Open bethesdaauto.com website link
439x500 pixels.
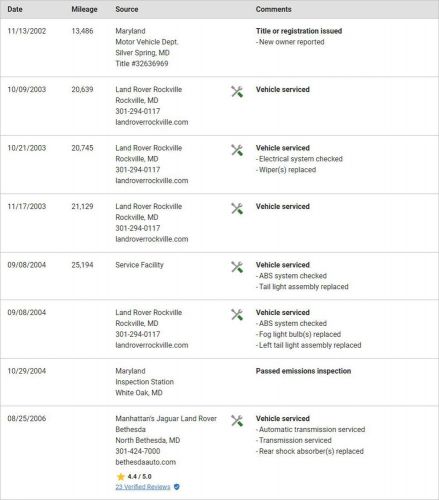[x=146, y=462]
